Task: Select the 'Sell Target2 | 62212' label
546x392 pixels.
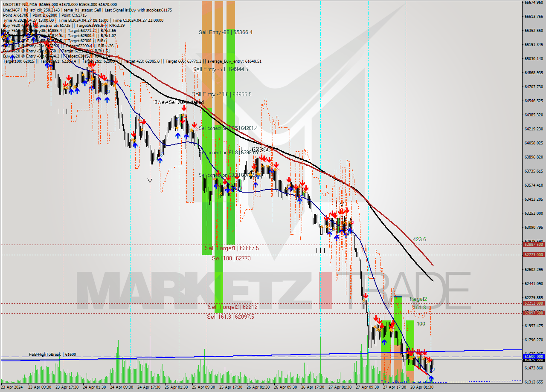Action: coord(232,307)
